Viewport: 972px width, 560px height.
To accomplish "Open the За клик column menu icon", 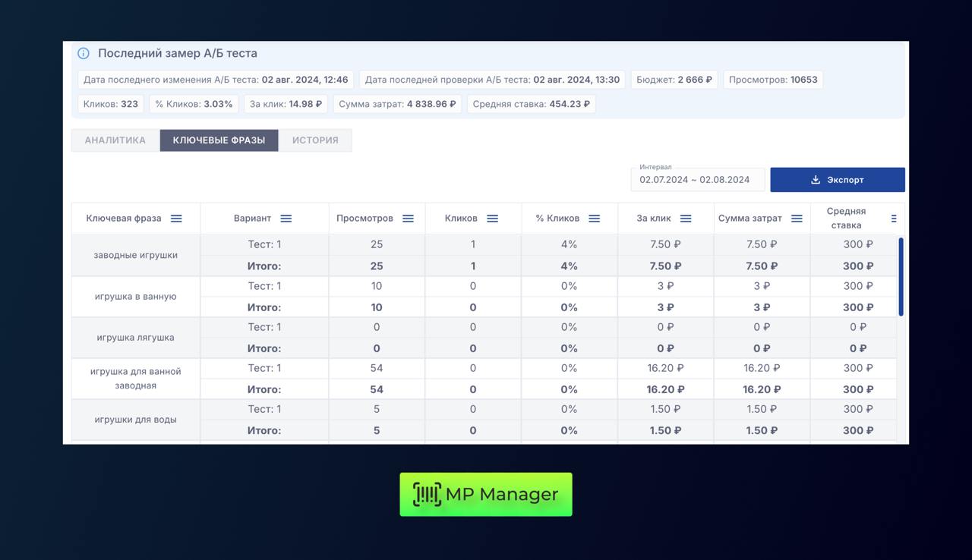I will pyautogui.click(x=686, y=219).
